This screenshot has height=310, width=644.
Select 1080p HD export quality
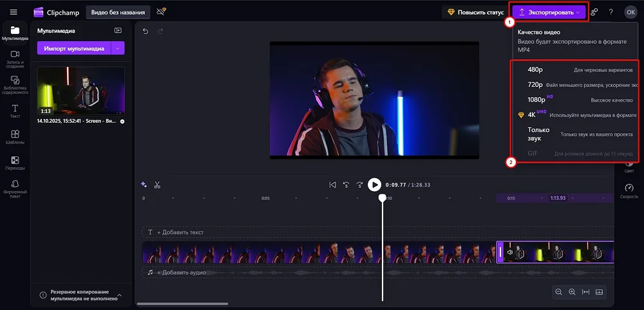coord(536,100)
